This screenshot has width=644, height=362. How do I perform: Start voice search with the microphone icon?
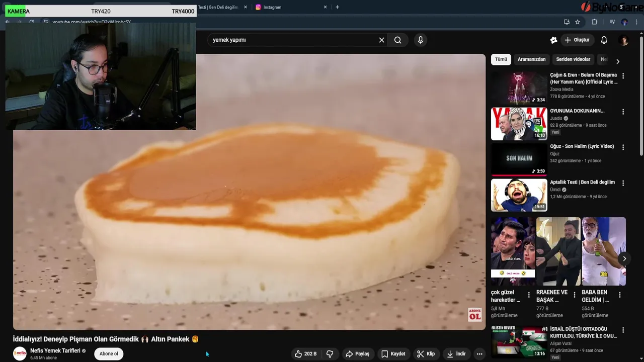tap(421, 40)
